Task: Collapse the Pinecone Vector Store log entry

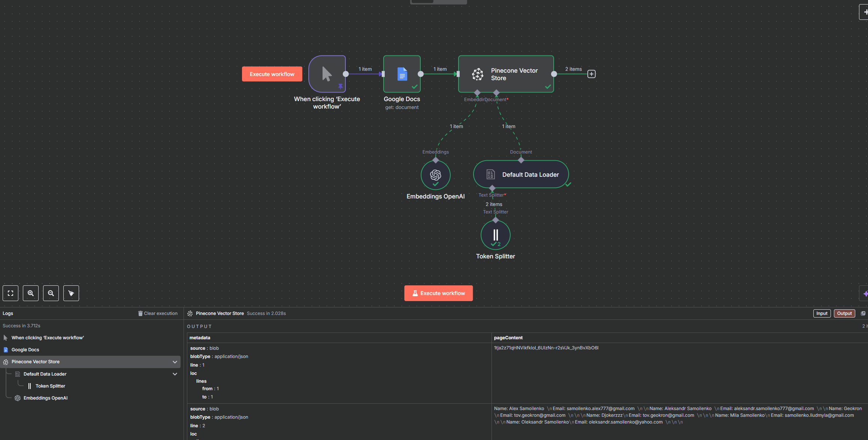Action: click(x=175, y=362)
